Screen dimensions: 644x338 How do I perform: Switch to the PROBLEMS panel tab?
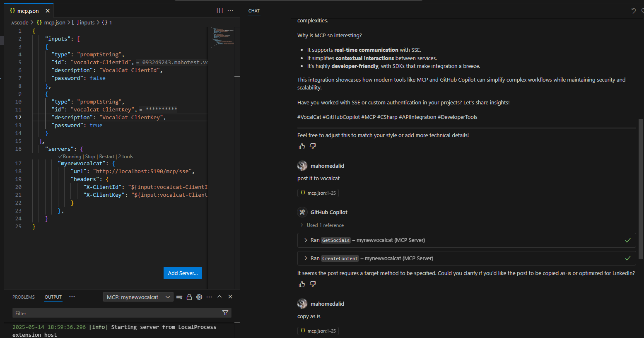point(24,297)
